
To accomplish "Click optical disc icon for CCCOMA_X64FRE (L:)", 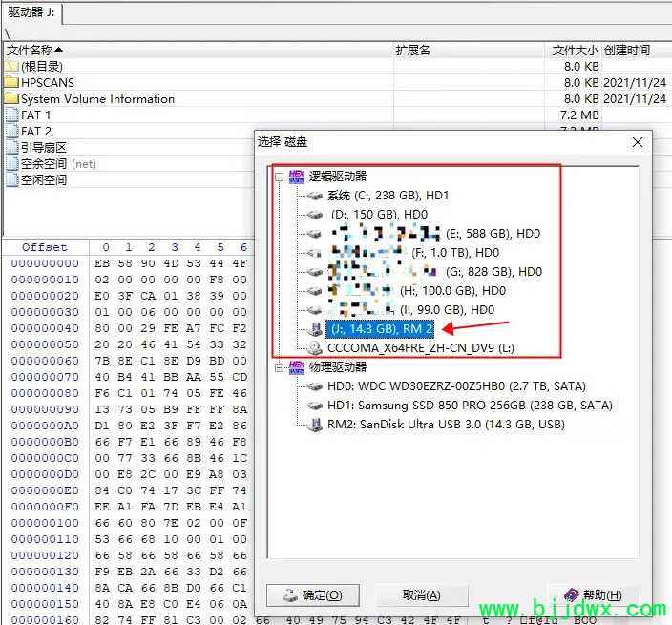I will pyautogui.click(x=315, y=348).
